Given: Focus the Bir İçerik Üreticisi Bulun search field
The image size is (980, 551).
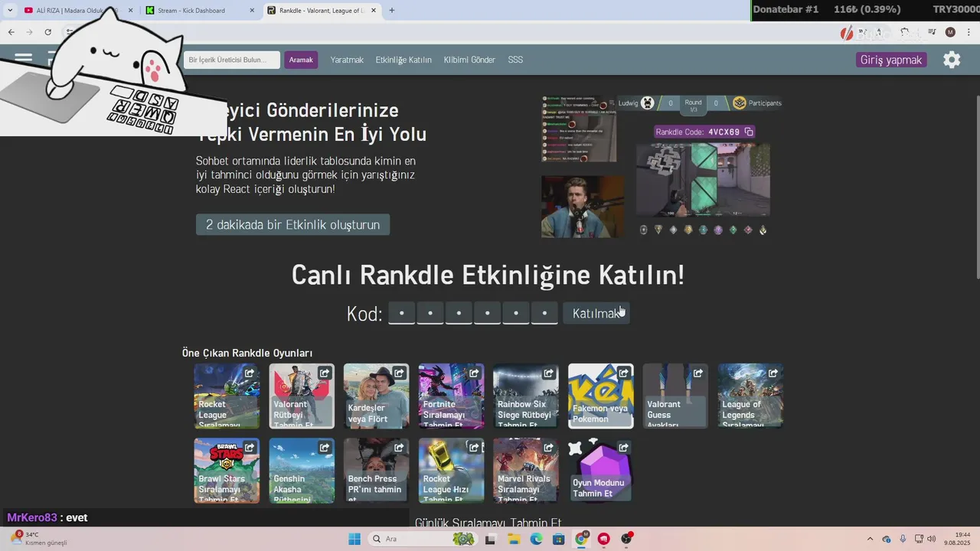Looking at the screenshot, I should click(232, 60).
